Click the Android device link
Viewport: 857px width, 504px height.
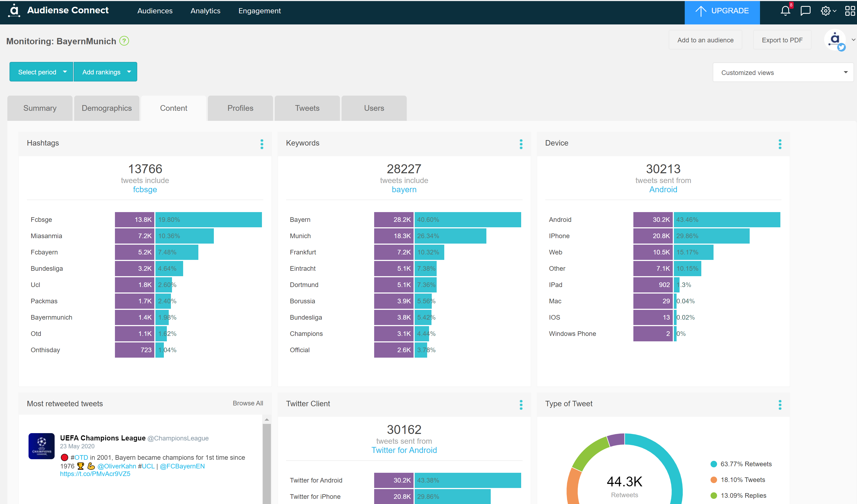[663, 189]
